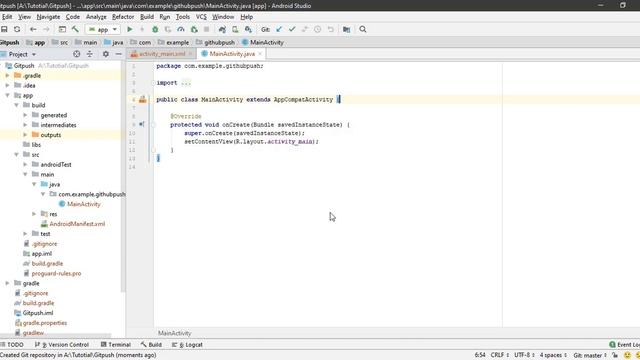
Task: Hide the Project panel with minus icon
Action: point(118,54)
